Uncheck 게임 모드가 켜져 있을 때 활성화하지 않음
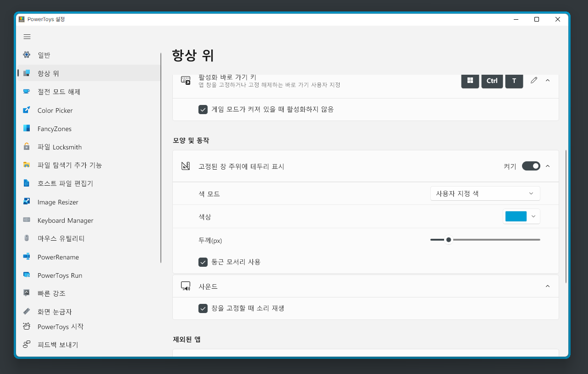 [x=203, y=110]
